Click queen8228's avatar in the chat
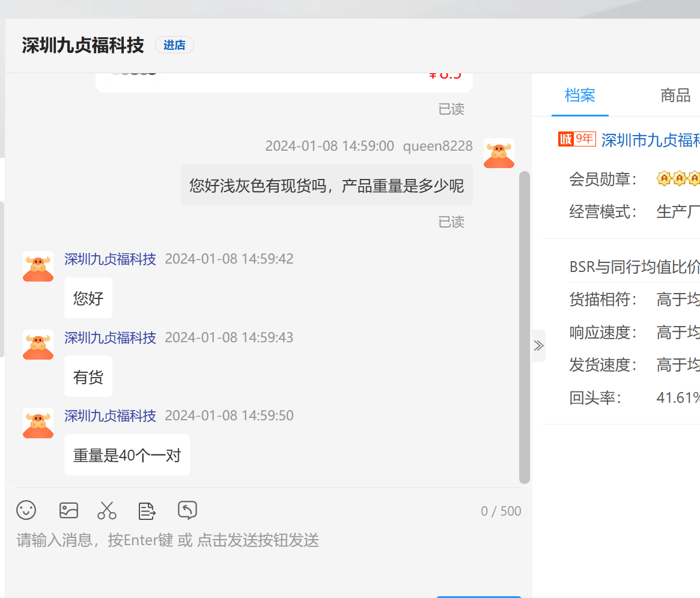 pyautogui.click(x=499, y=154)
